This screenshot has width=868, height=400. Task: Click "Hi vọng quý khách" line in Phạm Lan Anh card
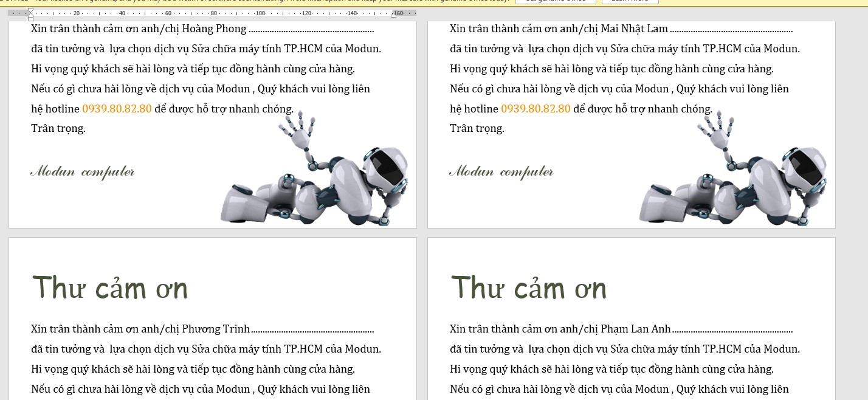(x=611, y=370)
